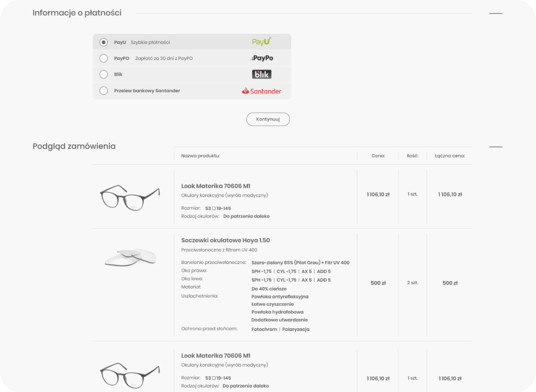Click the Nazwa produktu column header
Viewport: 536px width, 392px height.
(x=200, y=156)
